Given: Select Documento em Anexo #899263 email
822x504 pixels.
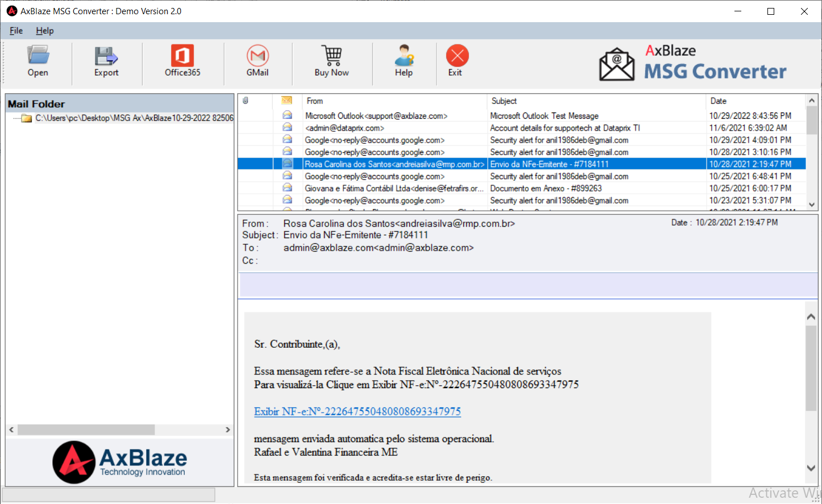Looking at the screenshot, I should (522, 188).
